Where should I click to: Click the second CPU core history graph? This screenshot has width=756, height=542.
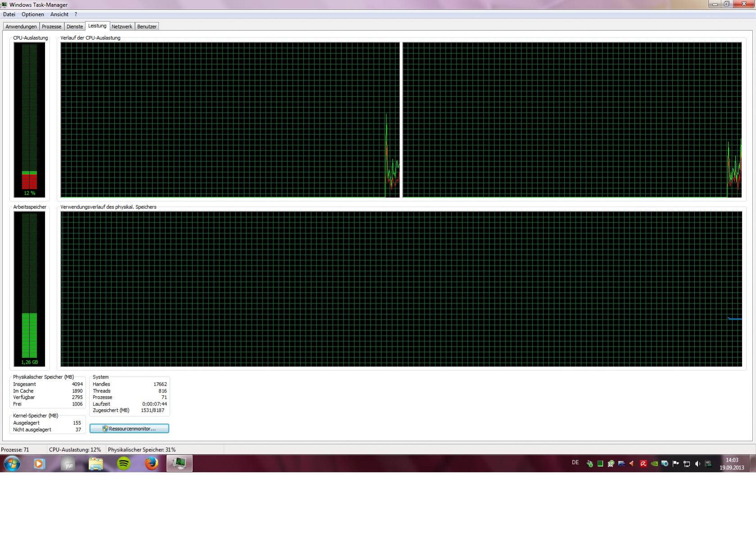[x=572, y=120]
